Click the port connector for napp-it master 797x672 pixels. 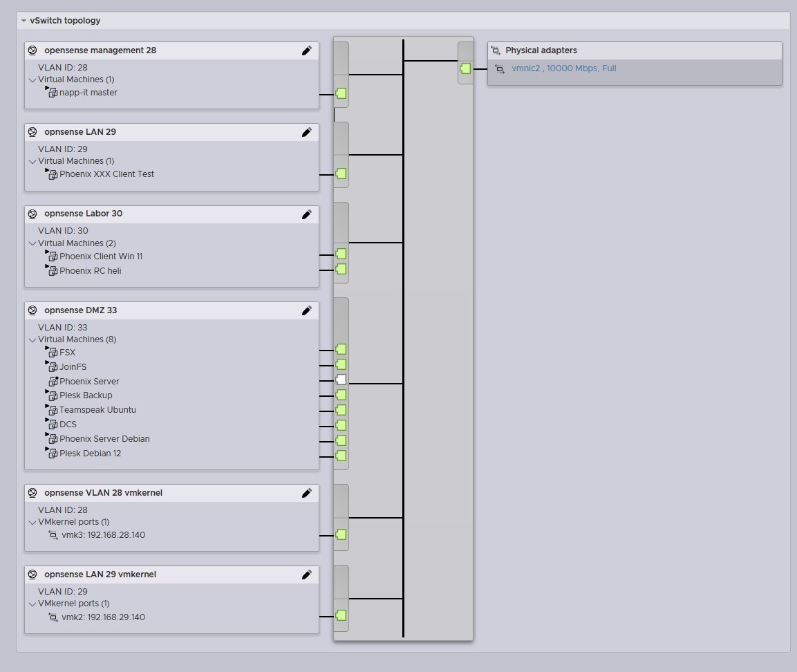click(341, 94)
